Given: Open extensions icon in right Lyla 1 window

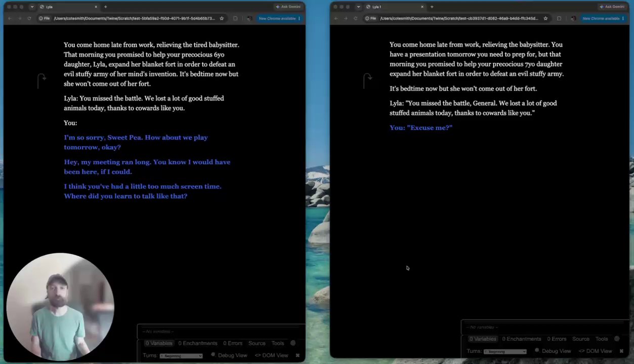Looking at the screenshot, I should (x=559, y=18).
